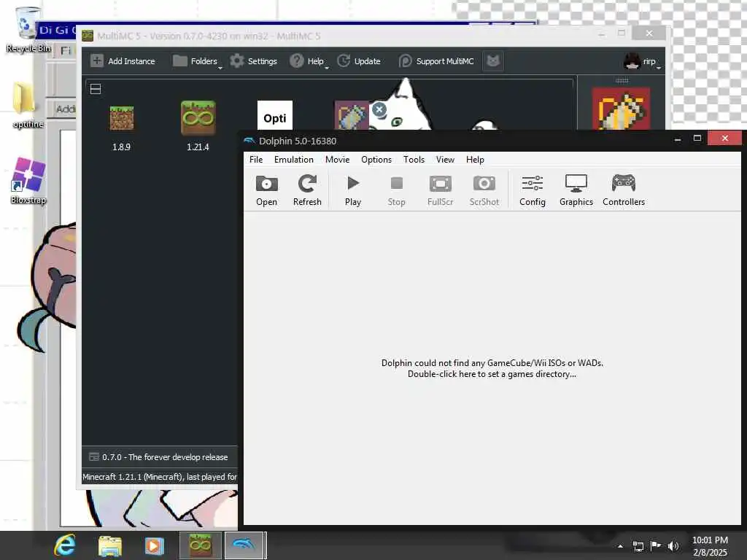
Task: Click the volume speaker tray icon
Action: (x=673, y=546)
